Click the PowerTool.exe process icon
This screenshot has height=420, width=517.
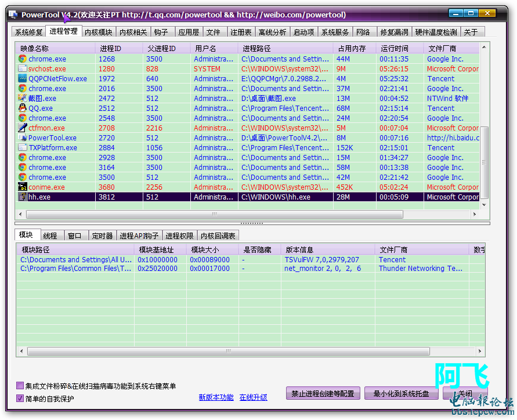[x=23, y=138]
